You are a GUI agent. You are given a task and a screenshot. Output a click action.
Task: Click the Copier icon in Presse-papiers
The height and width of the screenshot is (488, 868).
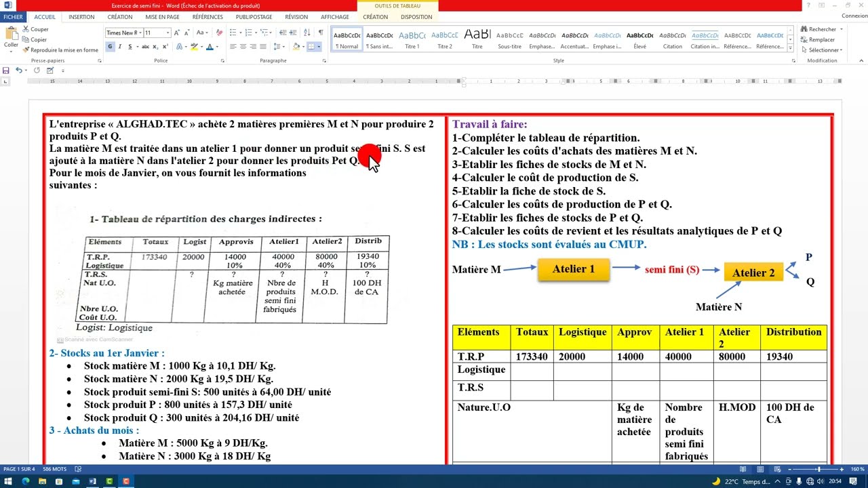[26, 39]
